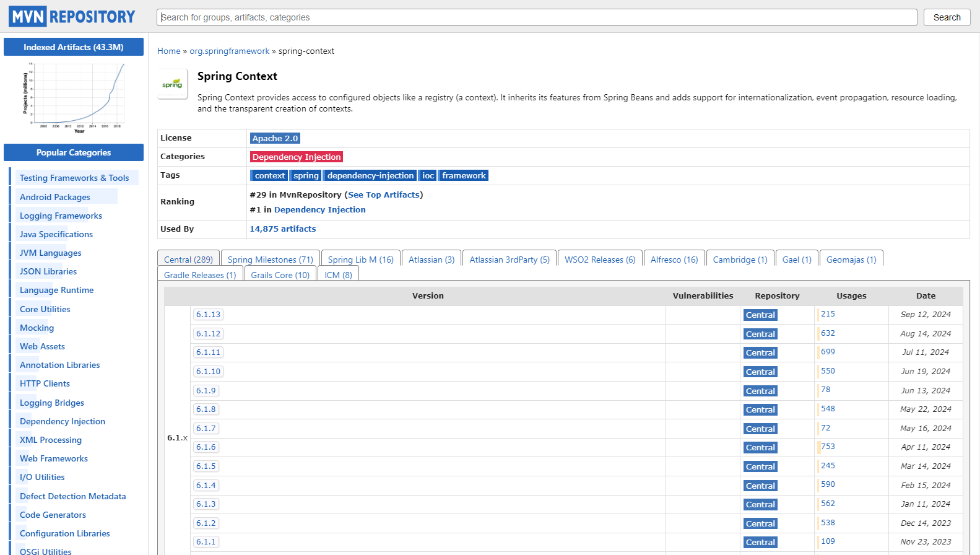Click the Sep 12, 2024 date cell
The width and height of the screenshot is (980, 555).
pos(926,315)
